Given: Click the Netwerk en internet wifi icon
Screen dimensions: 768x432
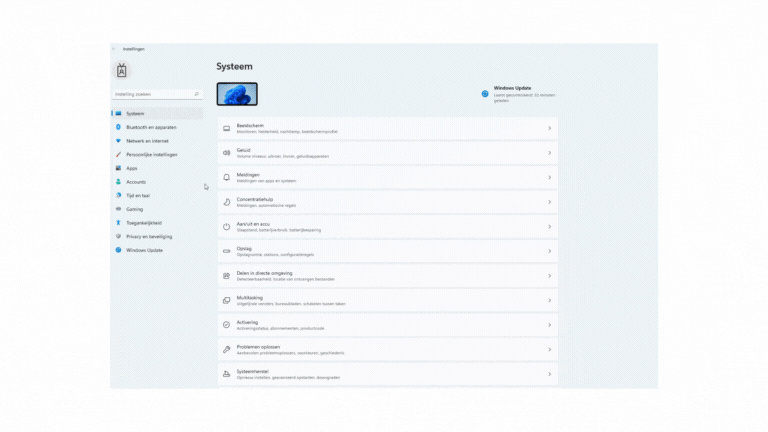Looking at the screenshot, I should 118,141.
